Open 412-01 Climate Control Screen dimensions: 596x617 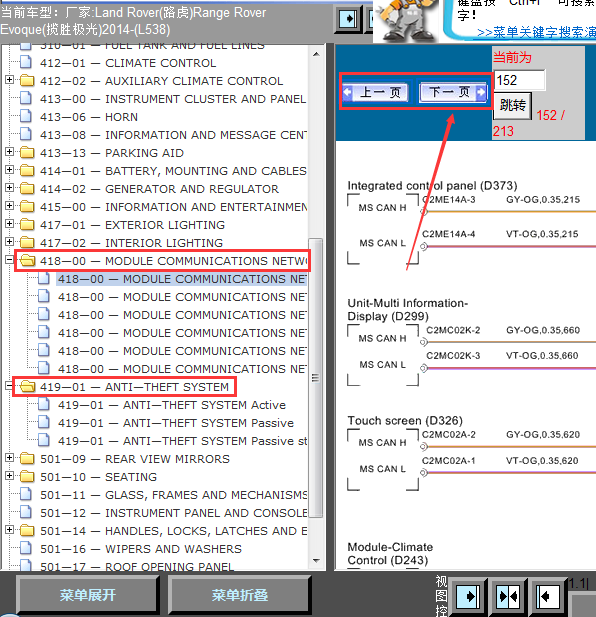coord(128,63)
